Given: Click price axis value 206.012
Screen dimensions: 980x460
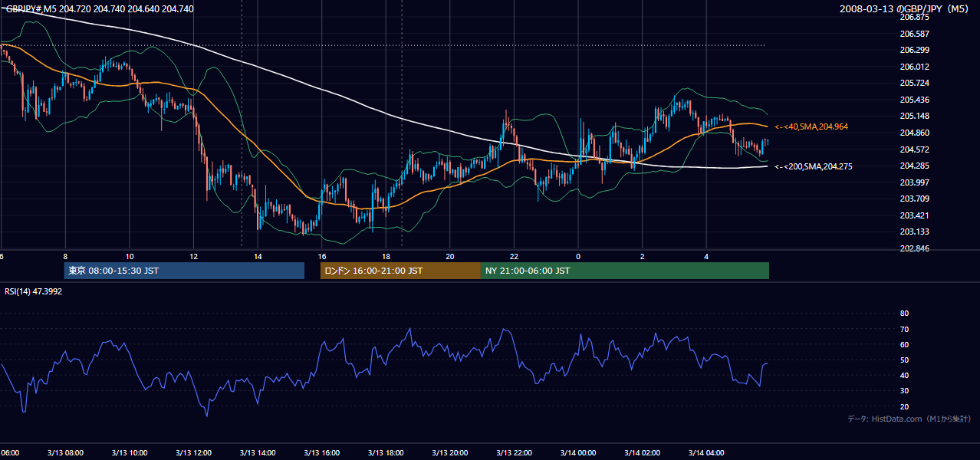Looking at the screenshot, I should (916, 67).
